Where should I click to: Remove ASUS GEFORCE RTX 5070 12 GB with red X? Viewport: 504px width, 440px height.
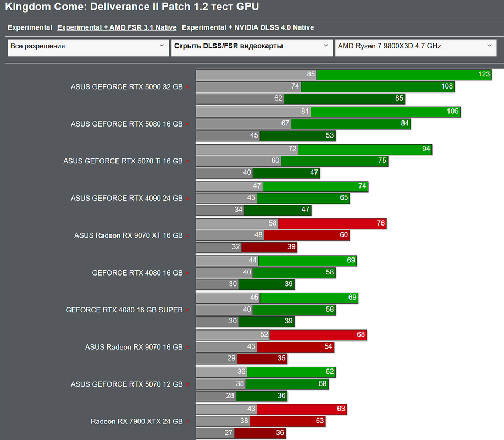click(187, 384)
